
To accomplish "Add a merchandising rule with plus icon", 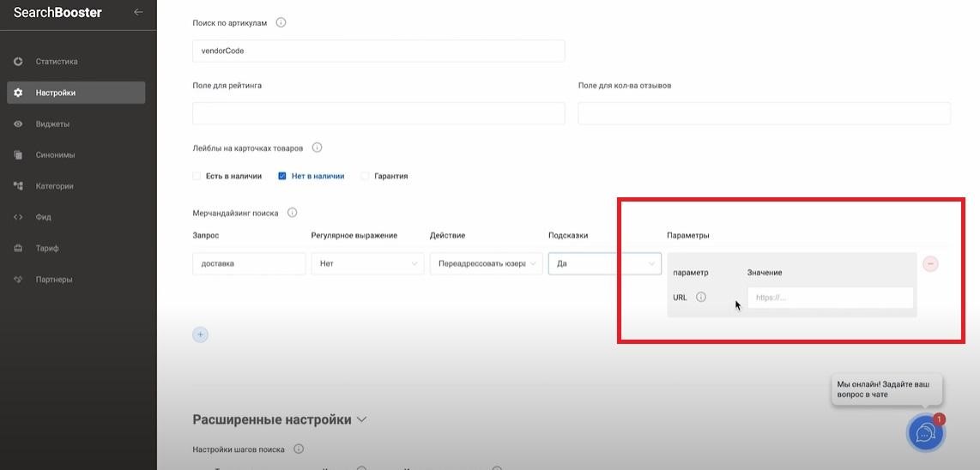I will pos(200,334).
